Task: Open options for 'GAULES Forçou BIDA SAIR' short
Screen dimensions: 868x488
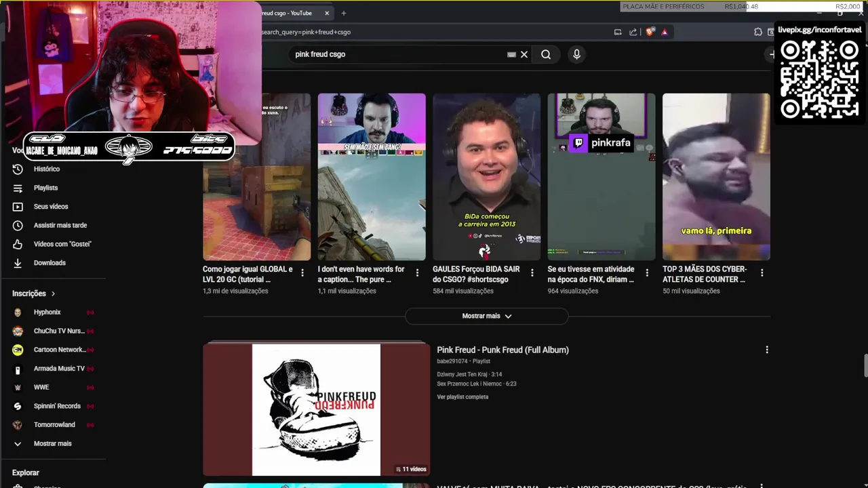Action: tap(532, 272)
